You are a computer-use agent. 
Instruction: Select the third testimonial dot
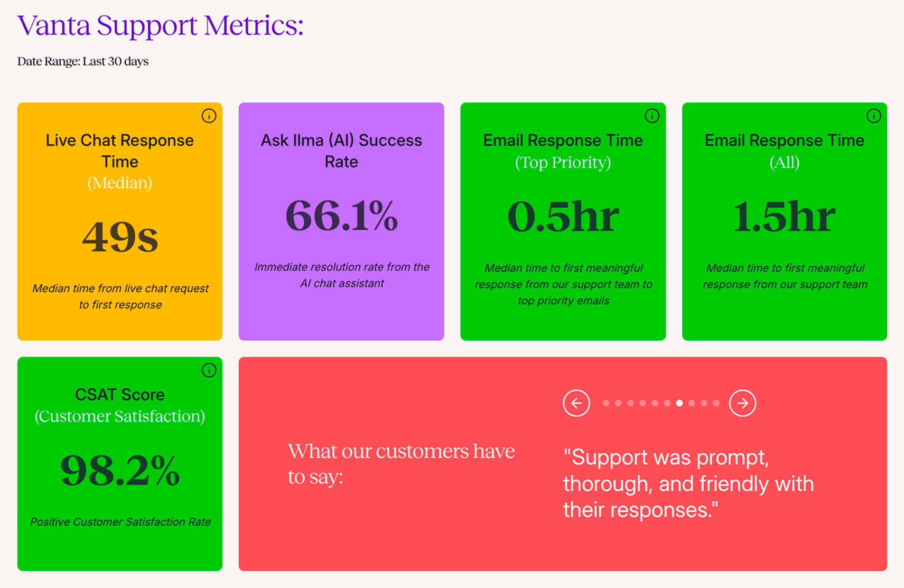630,403
